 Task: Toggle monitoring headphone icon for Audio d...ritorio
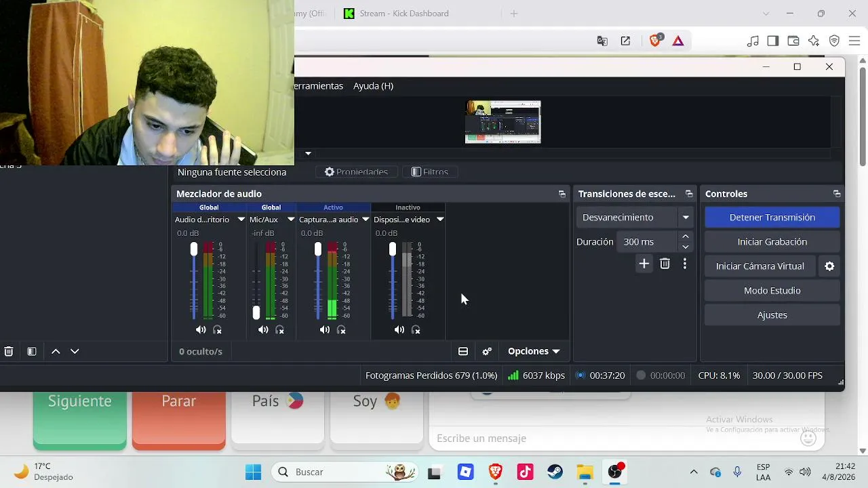[x=218, y=330]
